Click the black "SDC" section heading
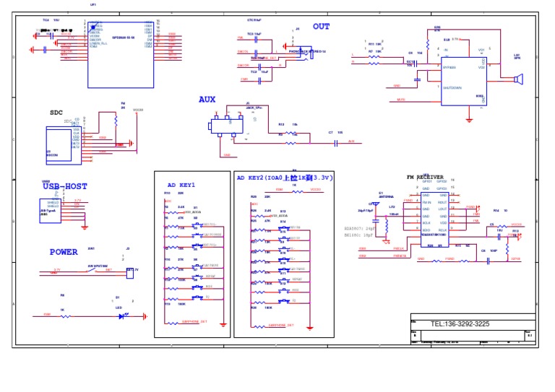The width and height of the screenshot is (555, 392). point(56,113)
